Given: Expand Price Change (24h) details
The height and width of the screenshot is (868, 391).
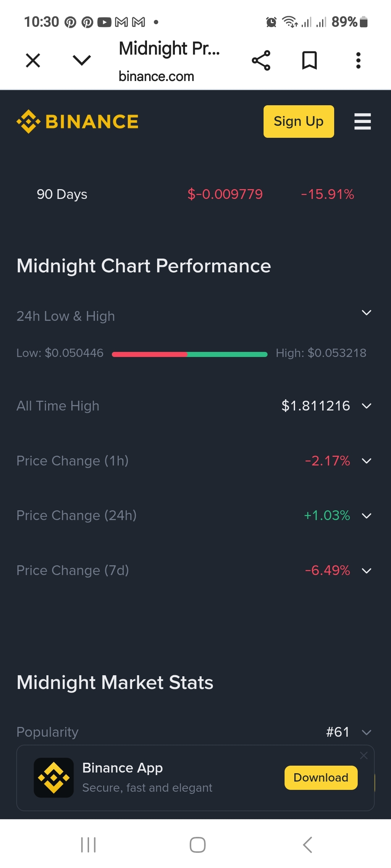Looking at the screenshot, I should pyautogui.click(x=366, y=516).
